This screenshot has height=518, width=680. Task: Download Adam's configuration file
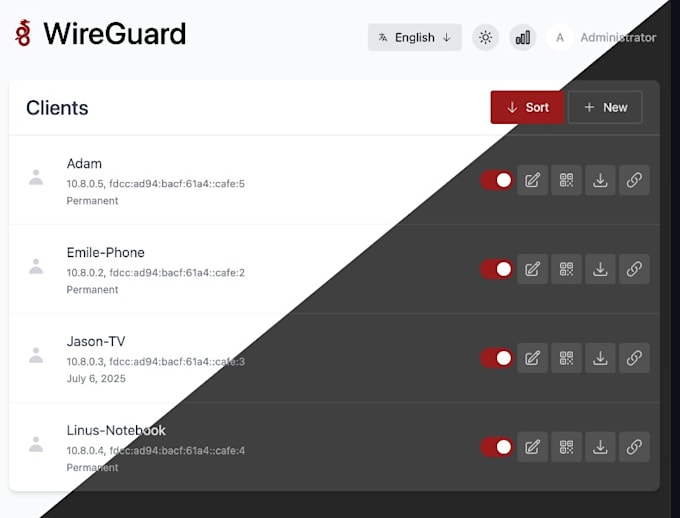click(x=600, y=180)
